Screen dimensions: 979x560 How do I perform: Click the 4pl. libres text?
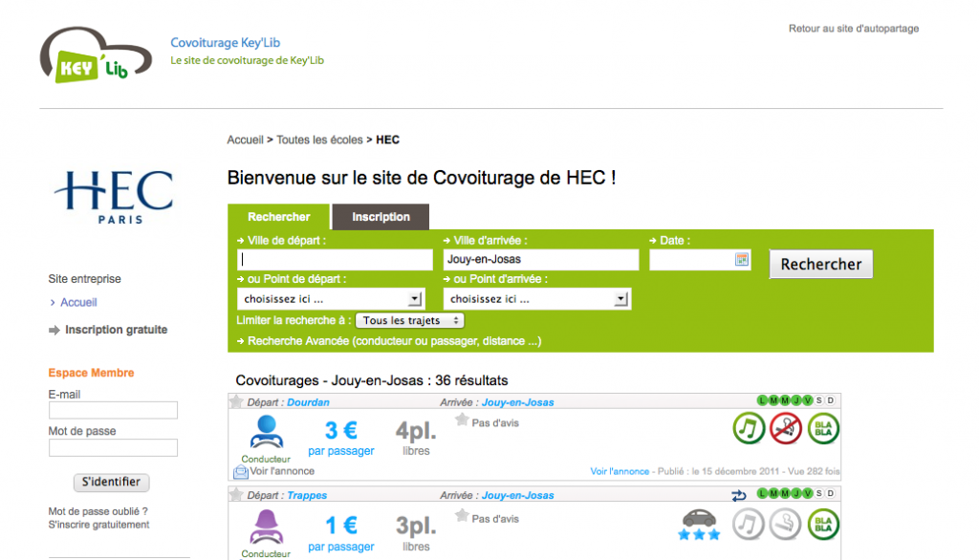coord(416,439)
